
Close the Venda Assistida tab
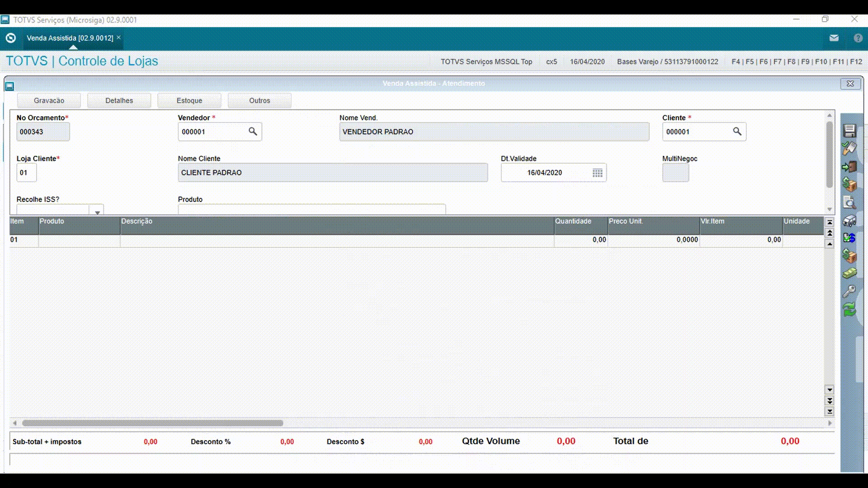point(118,38)
